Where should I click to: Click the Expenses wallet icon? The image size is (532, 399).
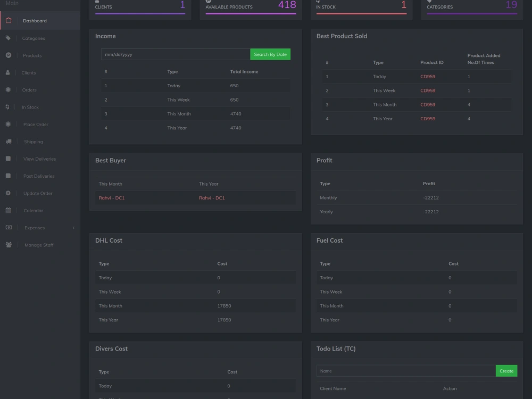pos(8,227)
